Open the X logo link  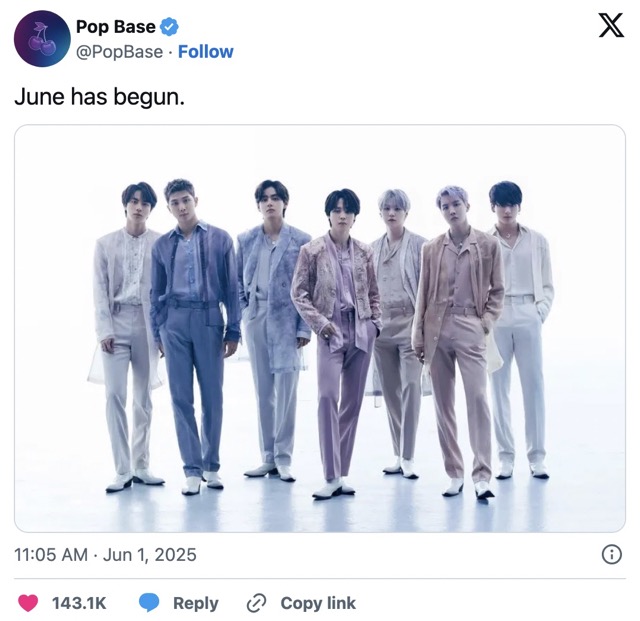coord(611,25)
